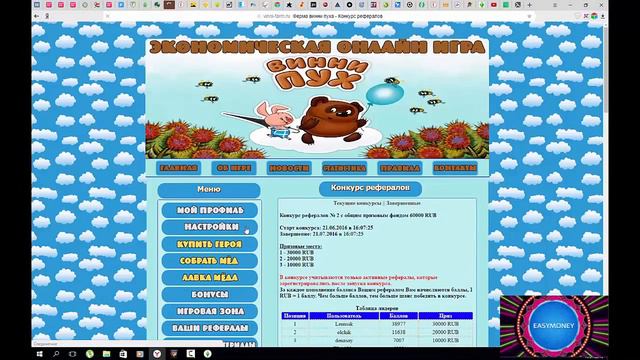640x360 pixels.
Task: Open the НОВОСТИ navigation button
Action: pos(289,168)
